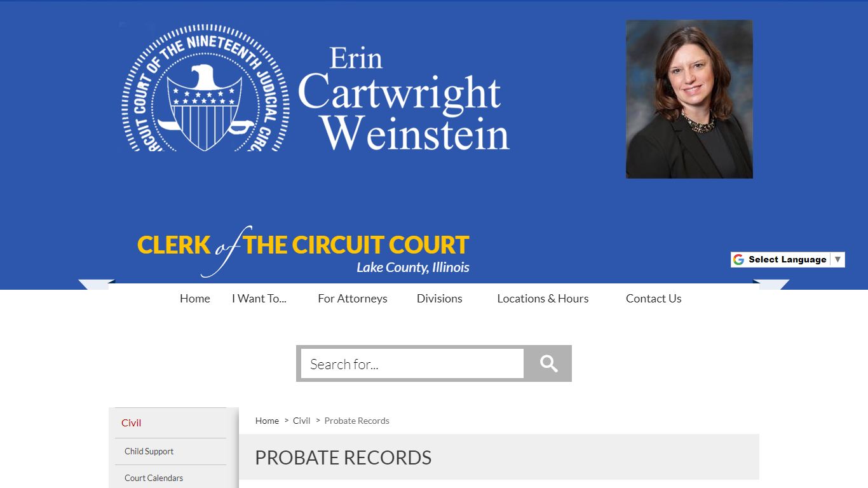Click the PROBATE RECORDS page heading
The height and width of the screenshot is (488, 868).
pos(343,457)
